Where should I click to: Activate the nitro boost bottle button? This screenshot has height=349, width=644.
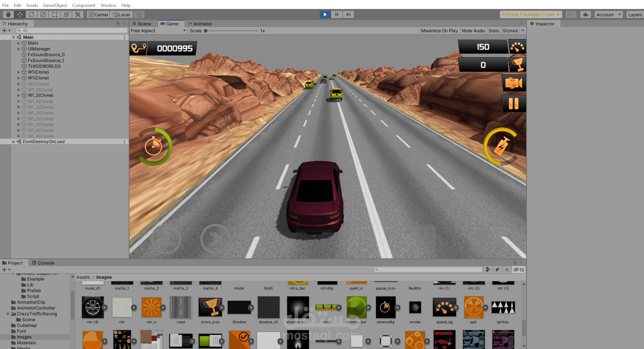pyautogui.click(x=501, y=146)
